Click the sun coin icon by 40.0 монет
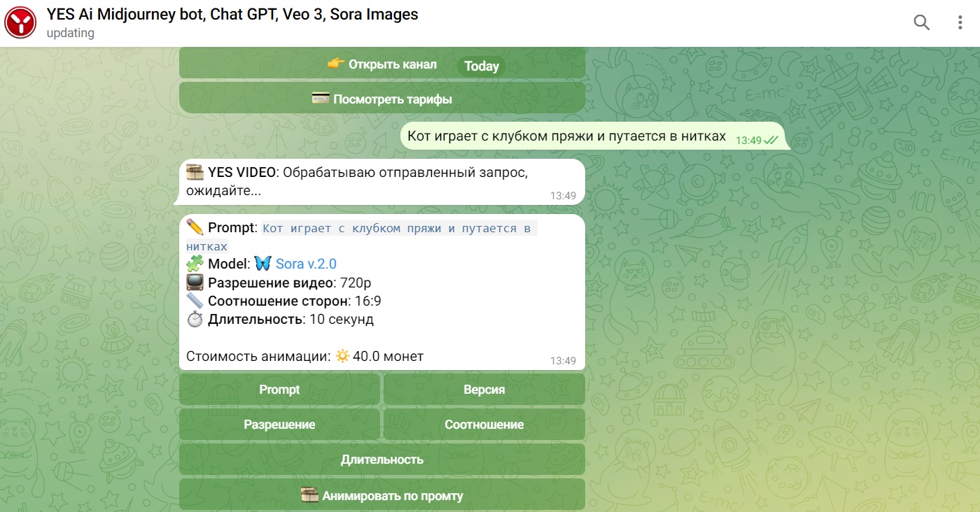Image resolution: width=980 pixels, height=512 pixels. click(342, 356)
